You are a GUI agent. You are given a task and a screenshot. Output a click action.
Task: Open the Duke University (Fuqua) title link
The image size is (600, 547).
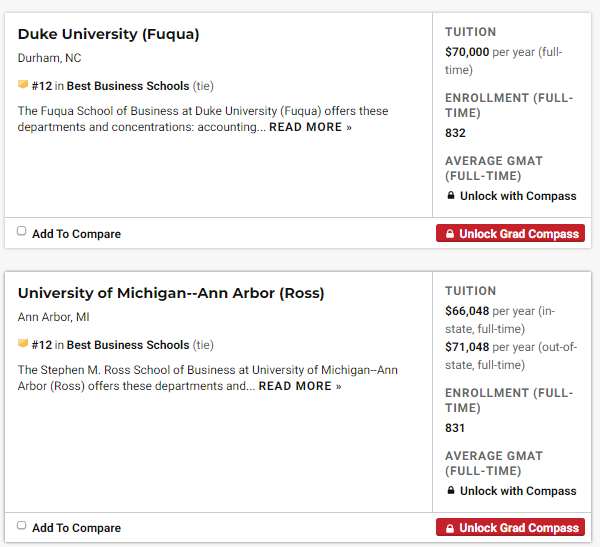109,34
